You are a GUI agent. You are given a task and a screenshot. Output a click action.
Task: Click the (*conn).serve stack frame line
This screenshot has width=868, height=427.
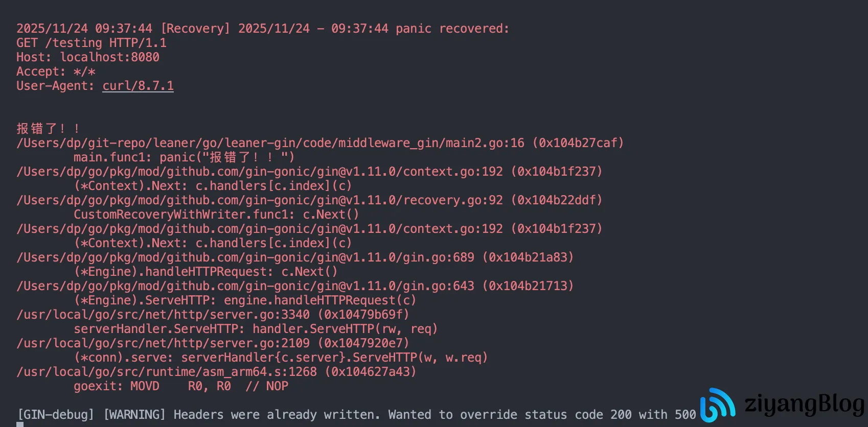point(281,358)
